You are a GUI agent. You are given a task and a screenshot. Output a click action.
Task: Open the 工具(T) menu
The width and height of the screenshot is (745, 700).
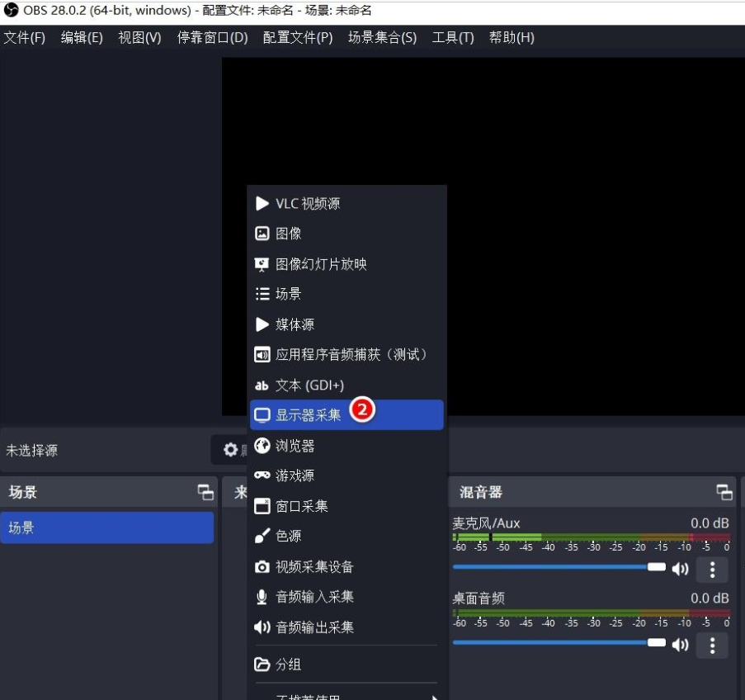453,38
